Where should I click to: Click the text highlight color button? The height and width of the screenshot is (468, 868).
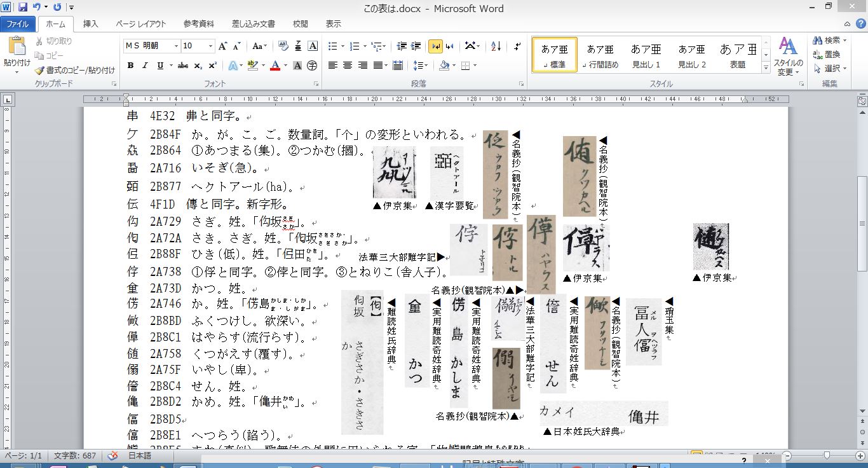pos(252,65)
